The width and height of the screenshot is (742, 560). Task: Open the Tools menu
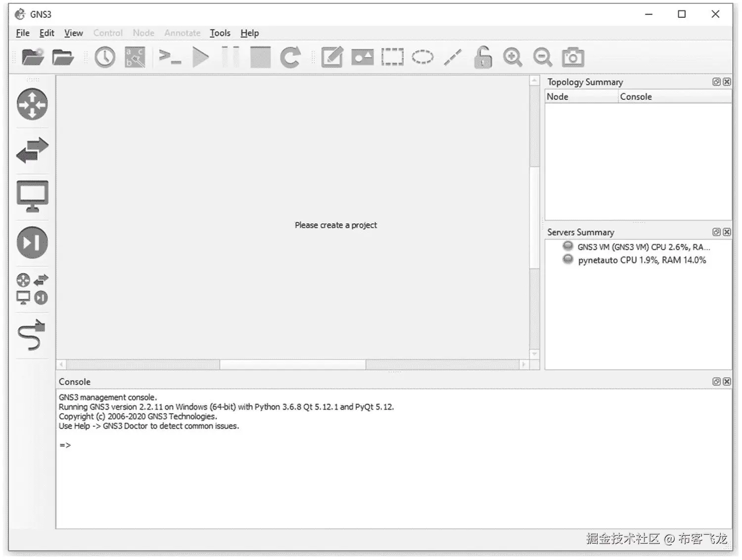pyautogui.click(x=220, y=33)
